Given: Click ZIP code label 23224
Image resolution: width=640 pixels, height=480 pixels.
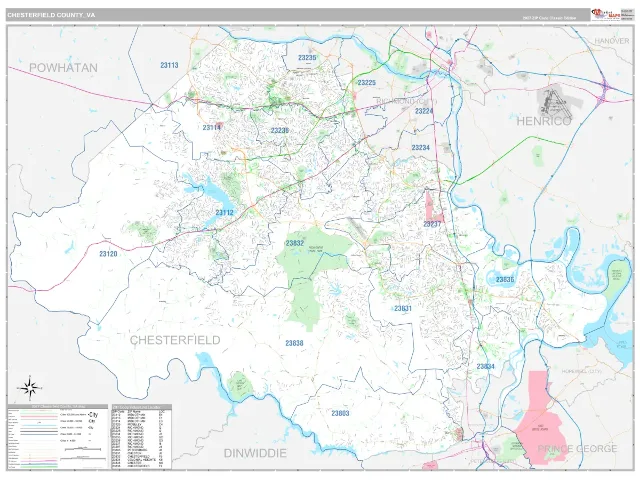Looking at the screenshot, I should pos(424,111).
